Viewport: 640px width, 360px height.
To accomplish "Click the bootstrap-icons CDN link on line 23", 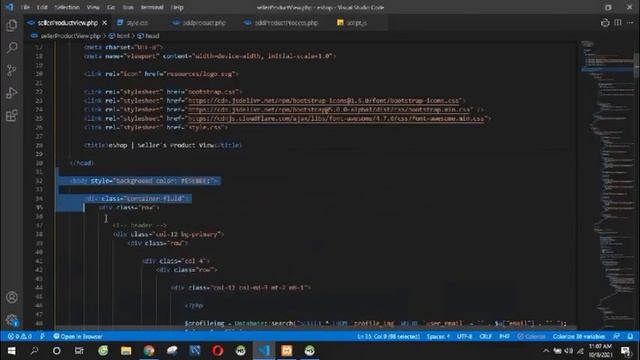I will tap(324, 100).
